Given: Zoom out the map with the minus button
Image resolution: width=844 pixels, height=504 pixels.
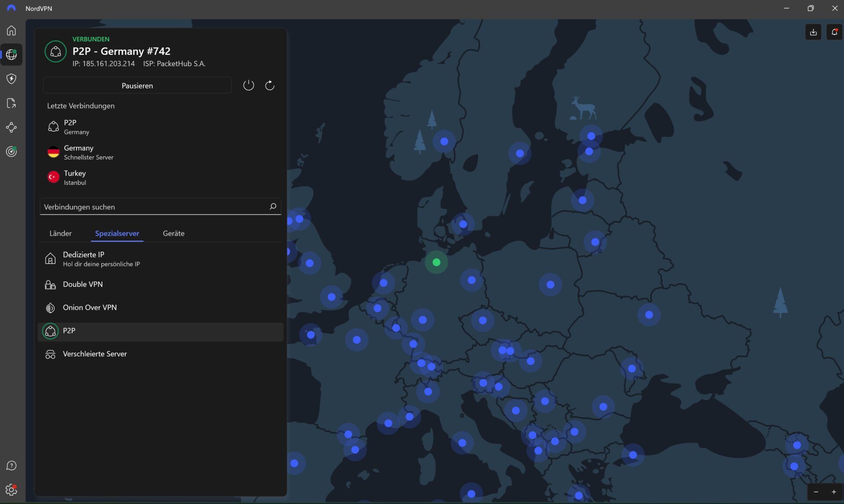Looking at the screenshot, I should coord(816,492).
